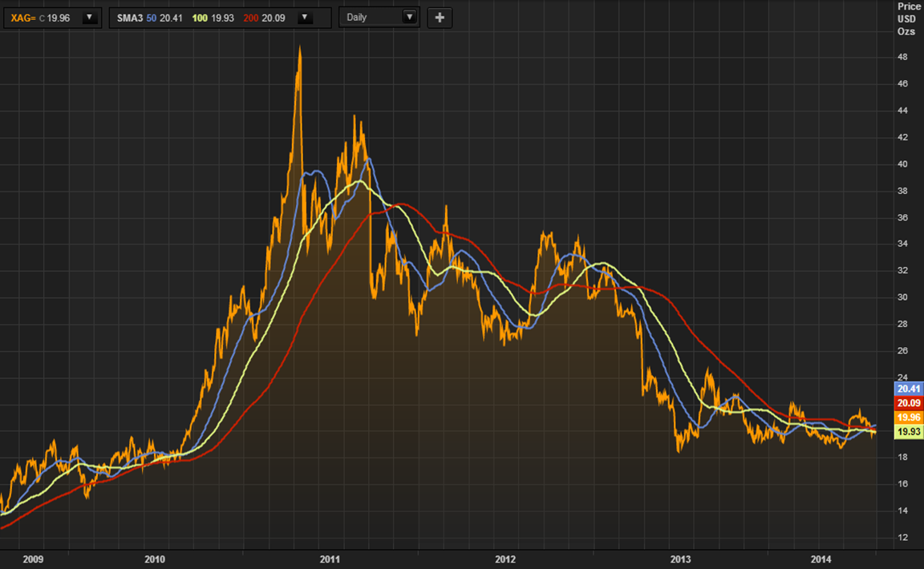Click the yellow 19.93 price tag on axis
The image size is (924, 569).
[x=909, y=432]
